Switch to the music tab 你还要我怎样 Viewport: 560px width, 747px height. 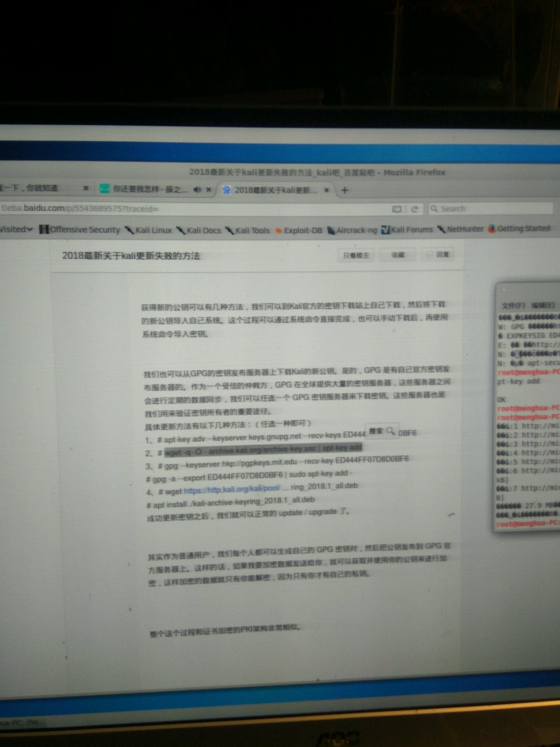(145, 189)
